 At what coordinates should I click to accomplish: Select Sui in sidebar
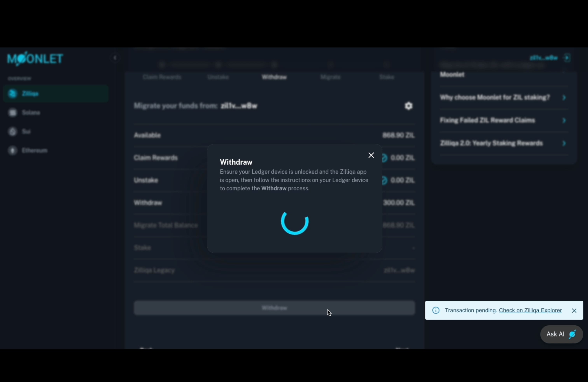pos(56,131)
